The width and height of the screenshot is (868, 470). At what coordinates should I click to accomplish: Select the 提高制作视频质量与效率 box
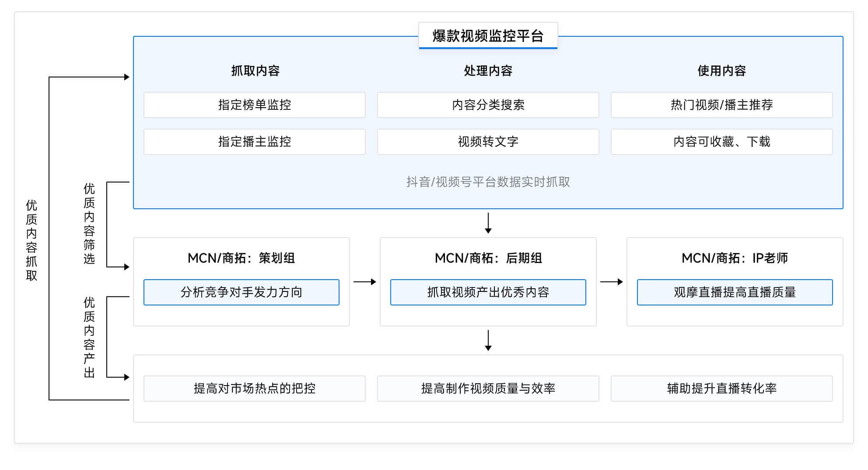[488, 389]
